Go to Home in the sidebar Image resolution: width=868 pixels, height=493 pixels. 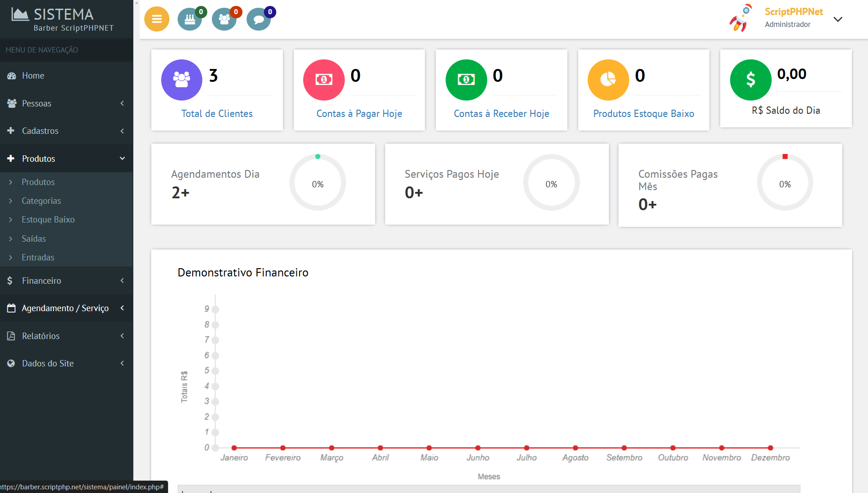33,75
